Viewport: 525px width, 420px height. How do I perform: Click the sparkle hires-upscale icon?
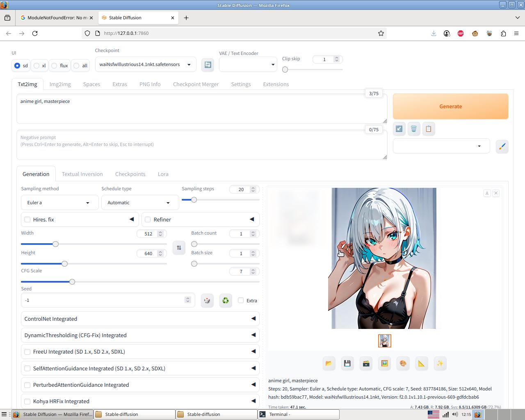click(x=440, y=363)
